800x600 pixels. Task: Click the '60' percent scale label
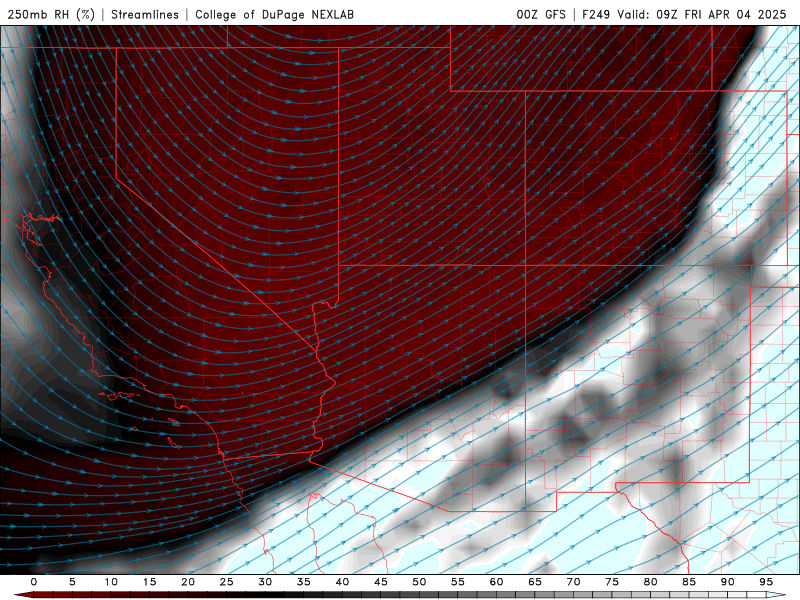(x=496, y=582)
